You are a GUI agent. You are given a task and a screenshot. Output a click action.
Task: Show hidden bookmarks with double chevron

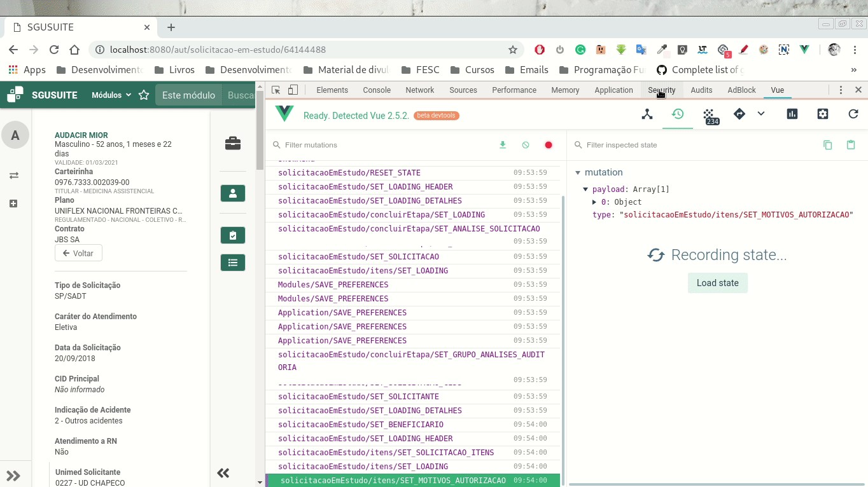853,70
